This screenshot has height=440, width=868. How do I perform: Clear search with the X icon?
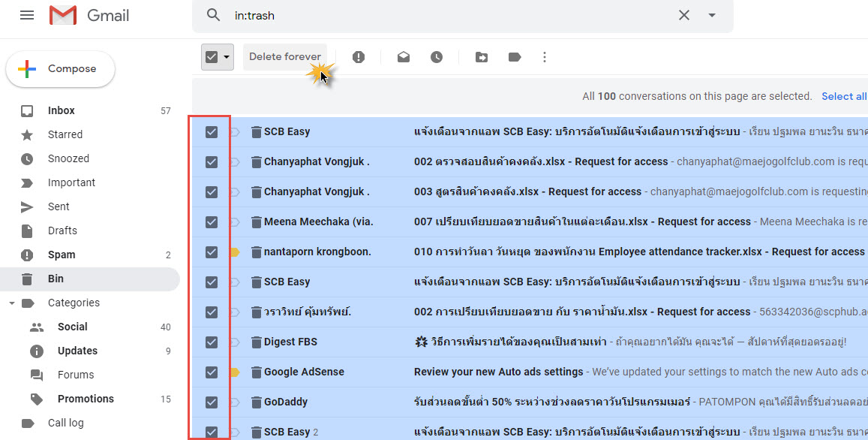pos(684,15)
